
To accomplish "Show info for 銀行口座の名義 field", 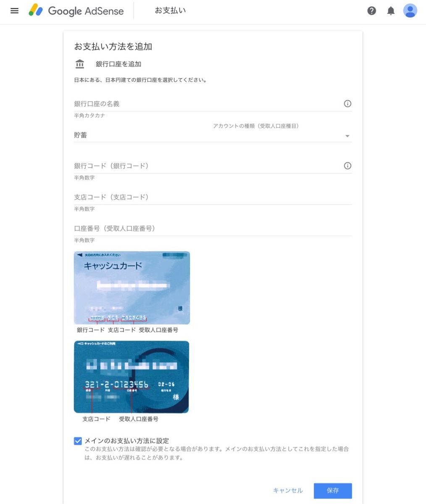I will tap(347, 104).
